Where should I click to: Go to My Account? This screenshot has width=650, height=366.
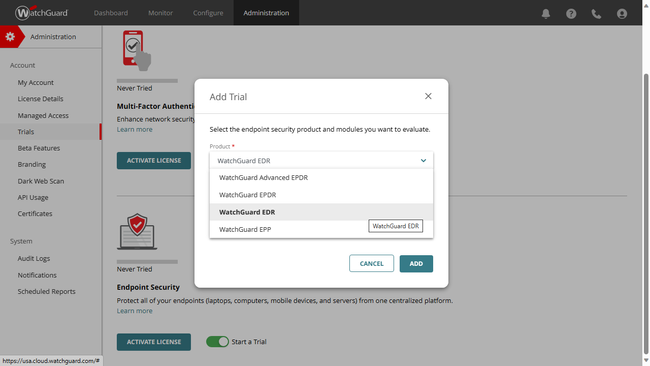(x=36, y=82)
